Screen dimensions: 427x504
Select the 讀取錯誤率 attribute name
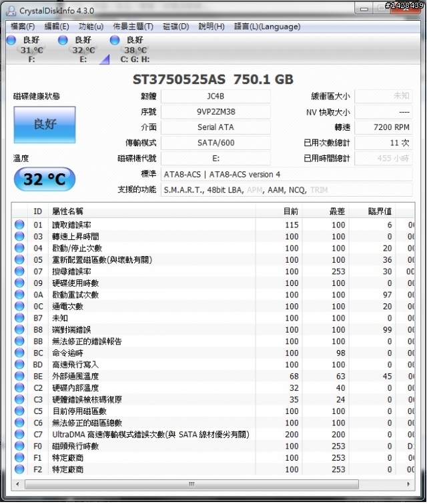click(x=71, y=225)
